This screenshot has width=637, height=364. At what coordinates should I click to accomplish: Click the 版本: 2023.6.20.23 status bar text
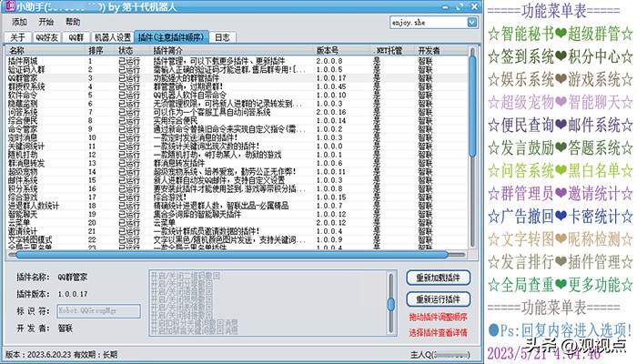click(x=38, y=355)
